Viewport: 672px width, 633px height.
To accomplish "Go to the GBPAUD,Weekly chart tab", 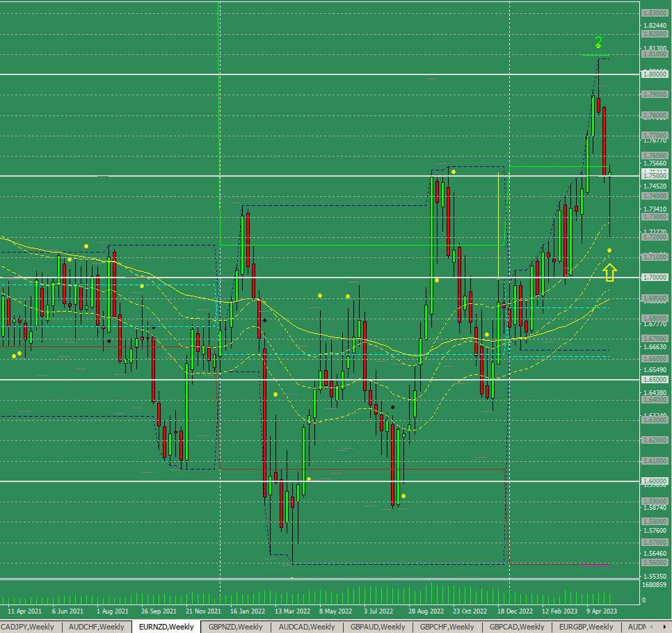I will click(x=378, y=627).
